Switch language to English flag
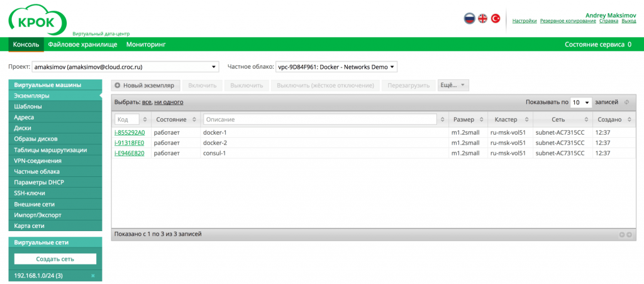Image resolution: width=644 pixels, height=284 pixels. 482,19
